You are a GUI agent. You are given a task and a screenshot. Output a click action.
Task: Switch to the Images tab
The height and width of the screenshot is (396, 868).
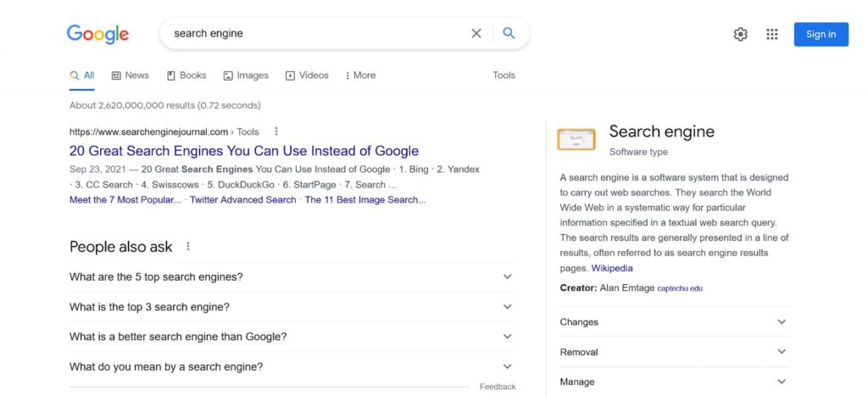[246, 75]
